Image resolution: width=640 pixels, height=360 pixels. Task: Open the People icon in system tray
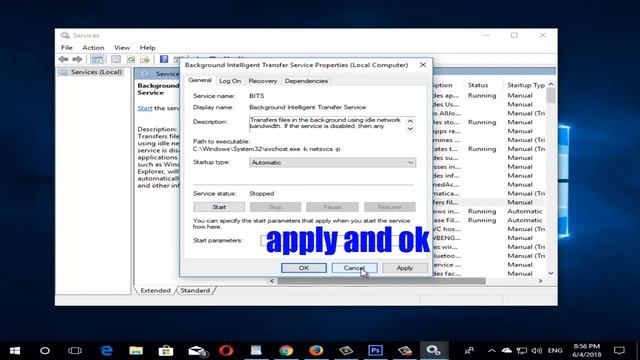click(469, 351)
